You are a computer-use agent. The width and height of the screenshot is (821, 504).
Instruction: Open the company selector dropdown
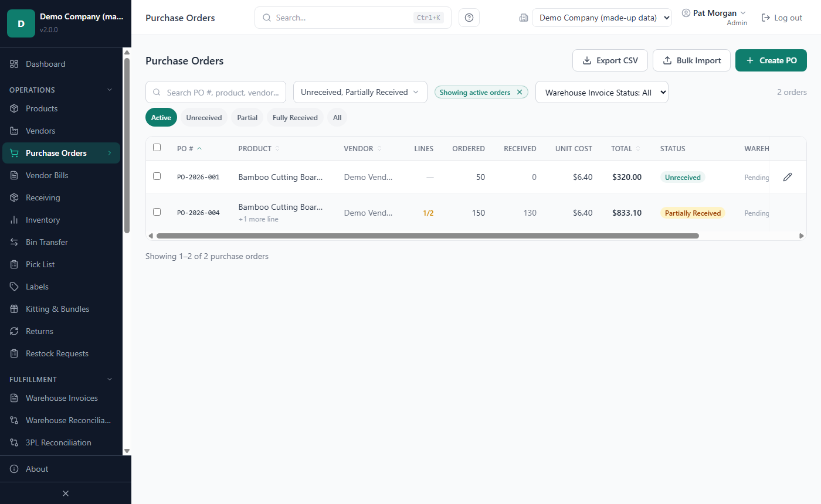click(x=602, y=18)
